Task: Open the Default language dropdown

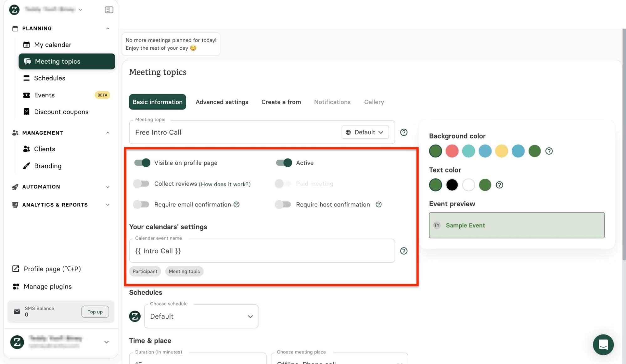Action: pos(365,132)
